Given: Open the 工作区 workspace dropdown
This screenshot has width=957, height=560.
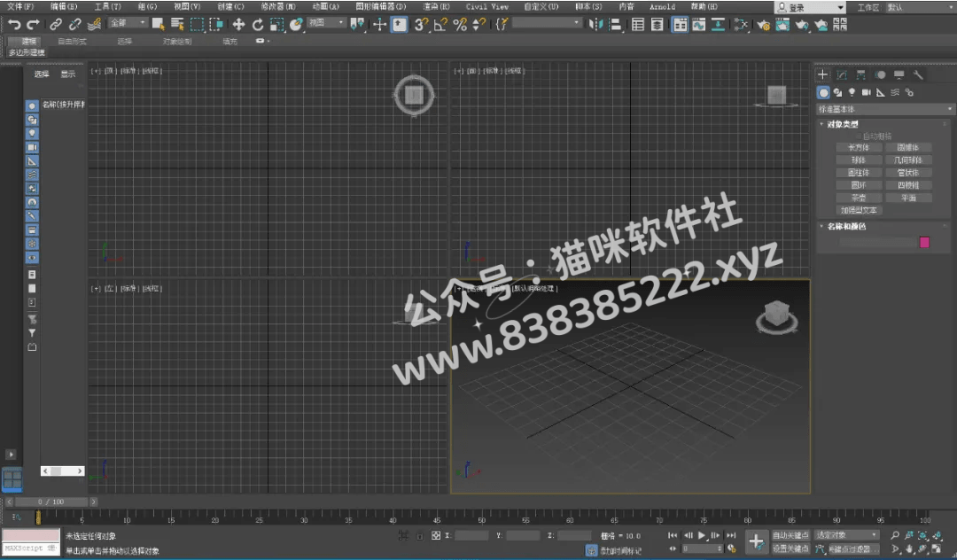Looking at the screenshot, I should point(920,7).
